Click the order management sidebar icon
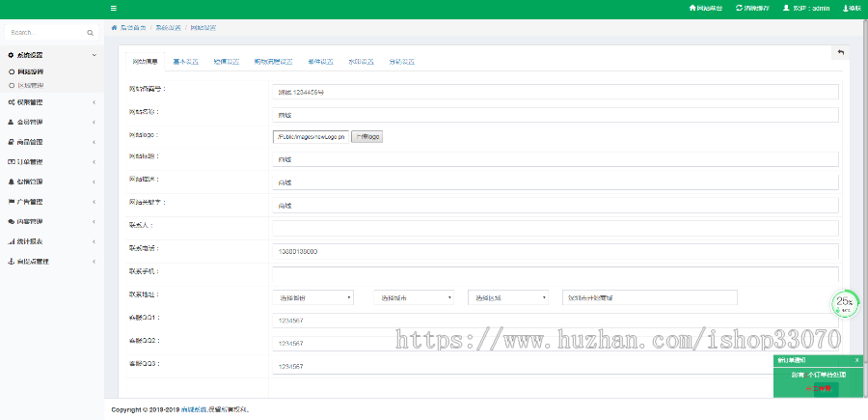Image resolution: width=868 pixels, height=420 pixels. (x=11, y=162)
